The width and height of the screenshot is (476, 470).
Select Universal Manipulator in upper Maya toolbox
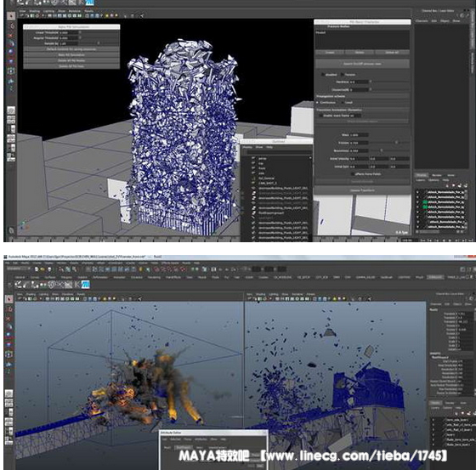[11, 71]
